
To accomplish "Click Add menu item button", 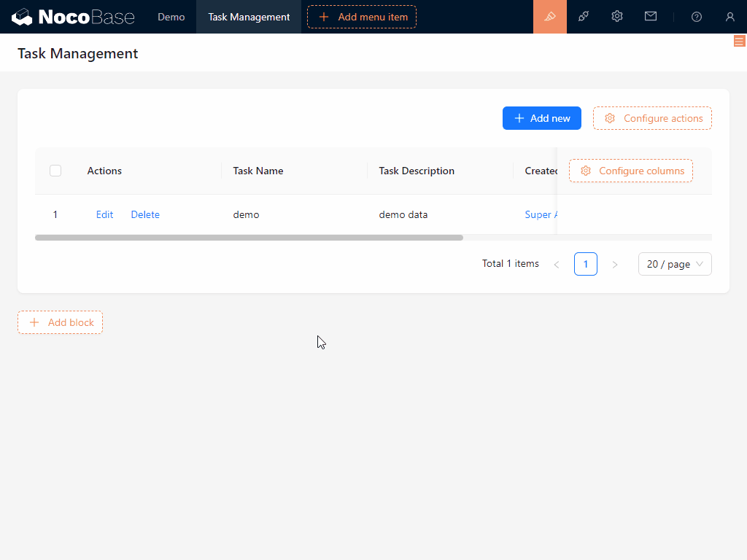I will click(362, 17).
